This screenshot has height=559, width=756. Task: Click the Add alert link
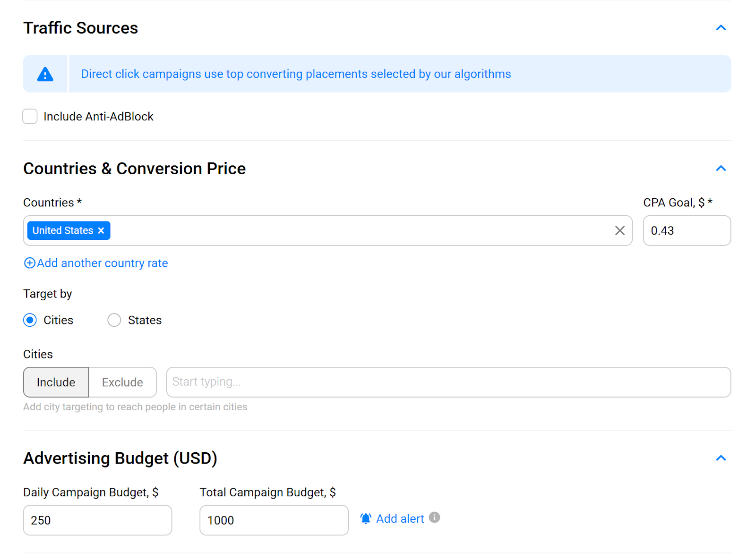400,518
